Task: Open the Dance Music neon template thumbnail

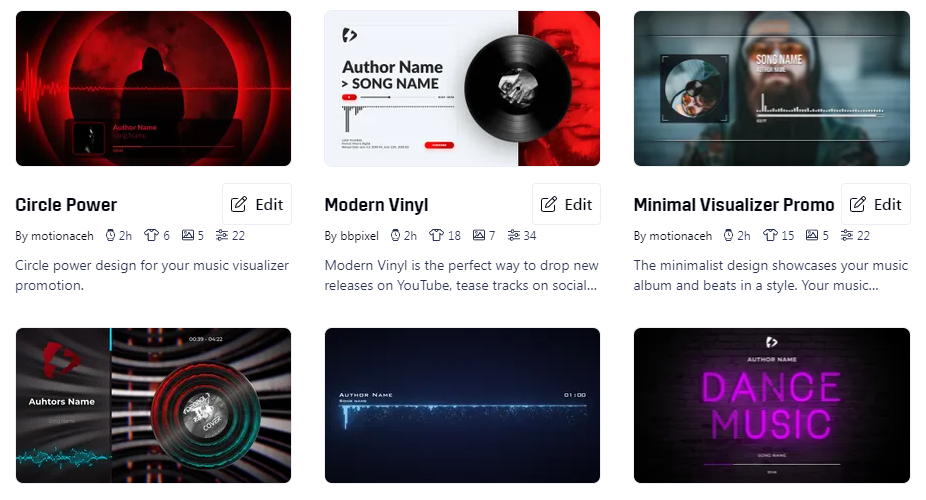Action: (x=772, y=406)
